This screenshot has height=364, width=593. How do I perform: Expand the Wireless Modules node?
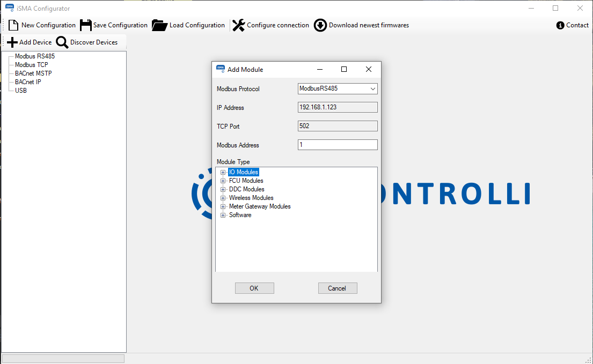(x=223, y=198)
